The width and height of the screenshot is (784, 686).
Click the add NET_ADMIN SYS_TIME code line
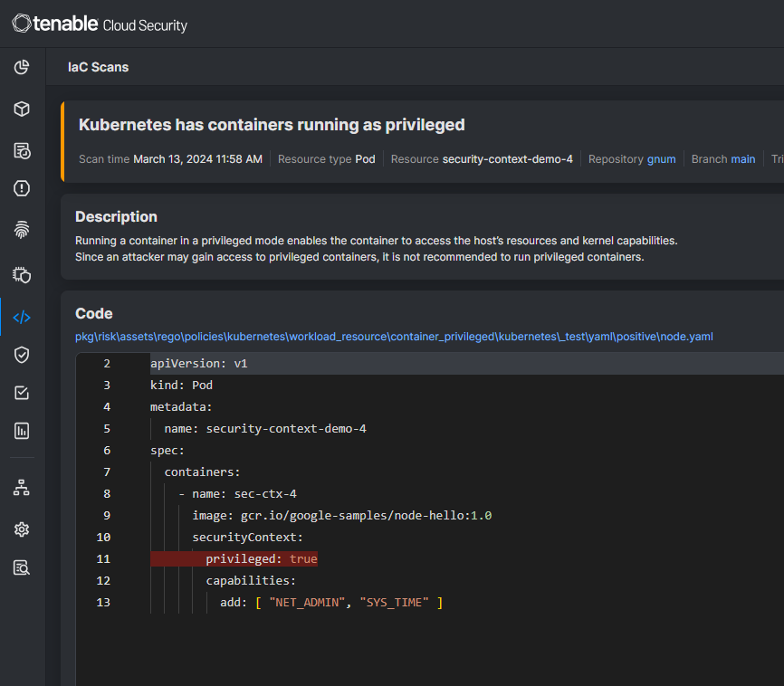point(331,602)
